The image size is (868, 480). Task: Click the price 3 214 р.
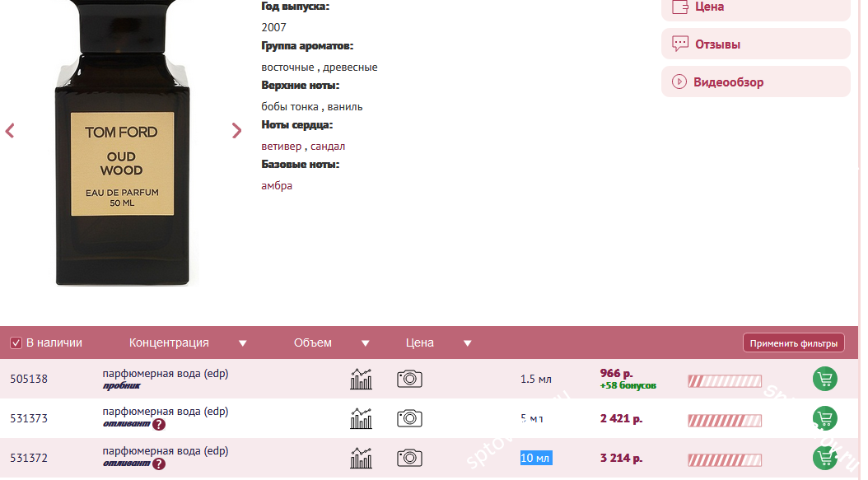pyautogui.click(x=621, y=459)
